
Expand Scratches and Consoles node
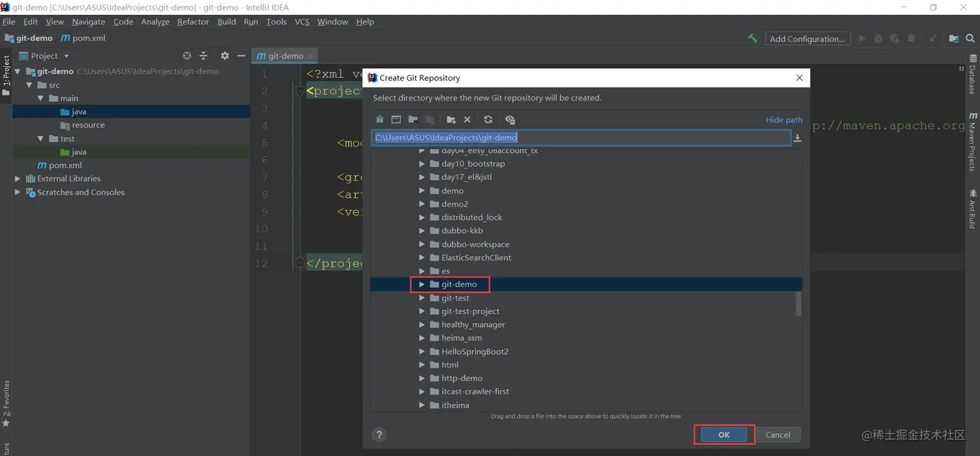[17, 192]
